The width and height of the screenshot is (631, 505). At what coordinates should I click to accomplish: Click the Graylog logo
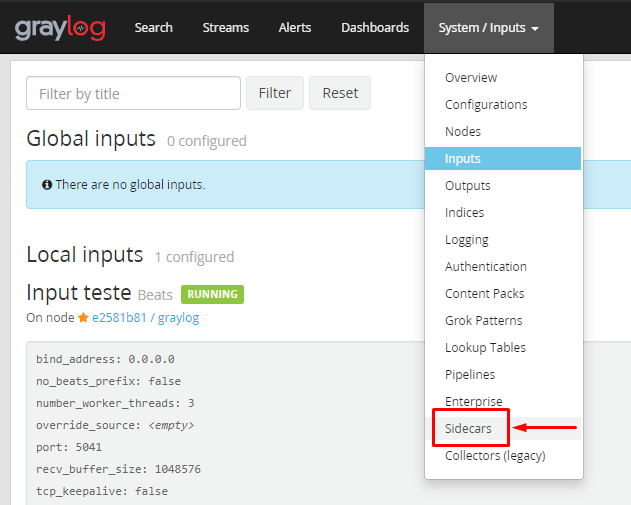coord(59,28)
